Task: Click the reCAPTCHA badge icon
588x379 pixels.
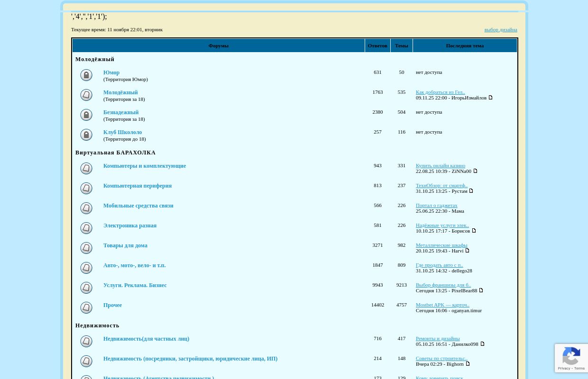Action: point(571,358)
